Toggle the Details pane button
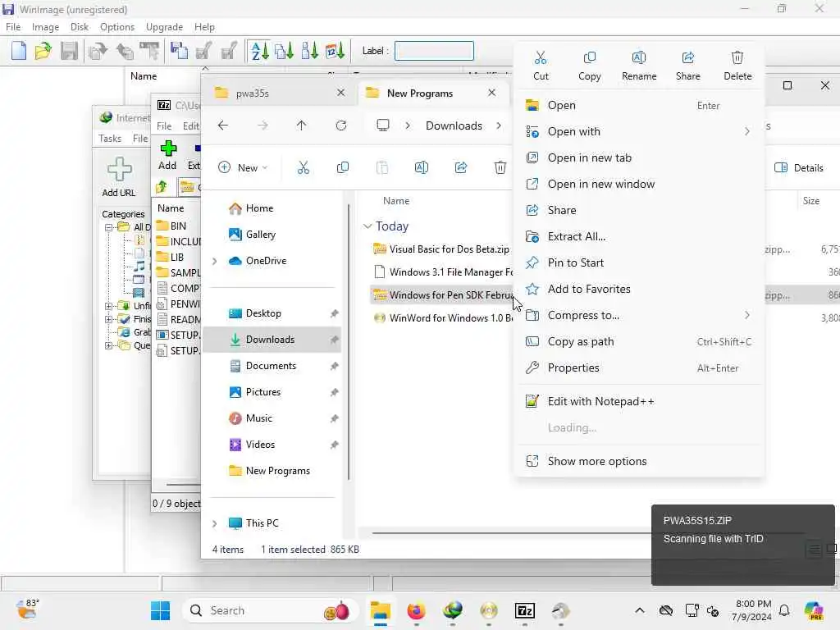840x630 pixels. tap(799, 167)
